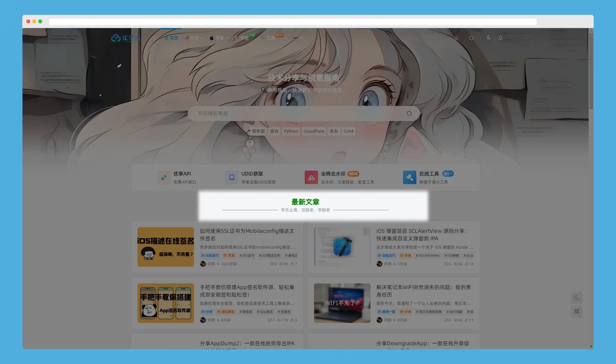The height and width of the screenshot is (364, 616).
Task: Expand the 工具 navigation dropdown
Action: coord(274,38)
